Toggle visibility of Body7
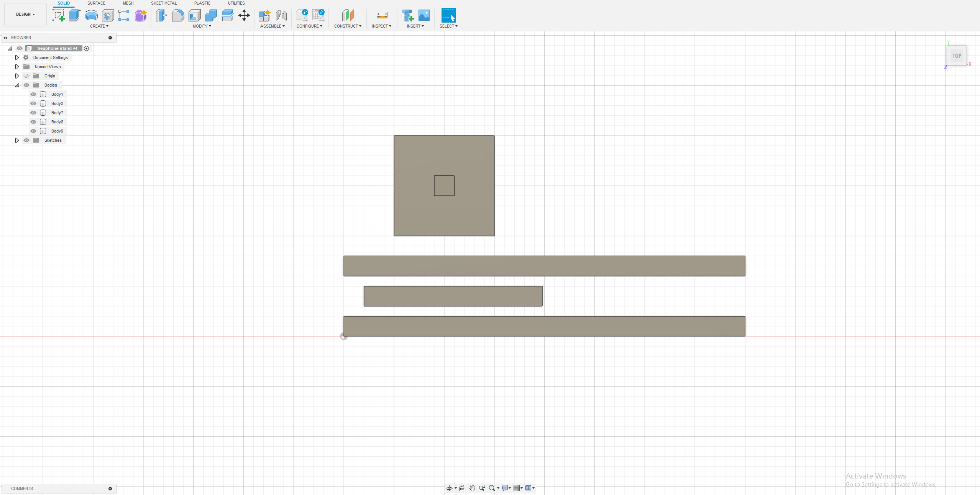This screenshot has width=980, height=495. [33, 113]
